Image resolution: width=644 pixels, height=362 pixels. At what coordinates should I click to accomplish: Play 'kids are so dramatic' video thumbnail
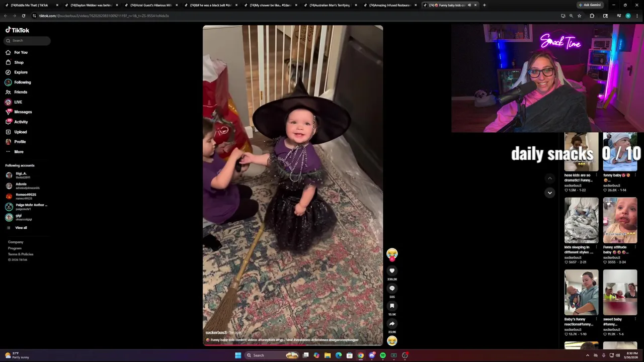click(581, 152)
